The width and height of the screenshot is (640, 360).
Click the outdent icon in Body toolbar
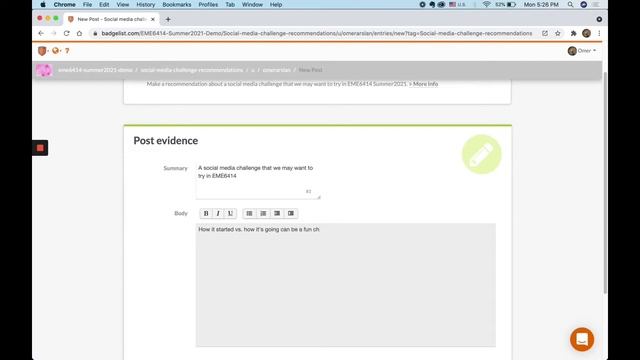277,213
